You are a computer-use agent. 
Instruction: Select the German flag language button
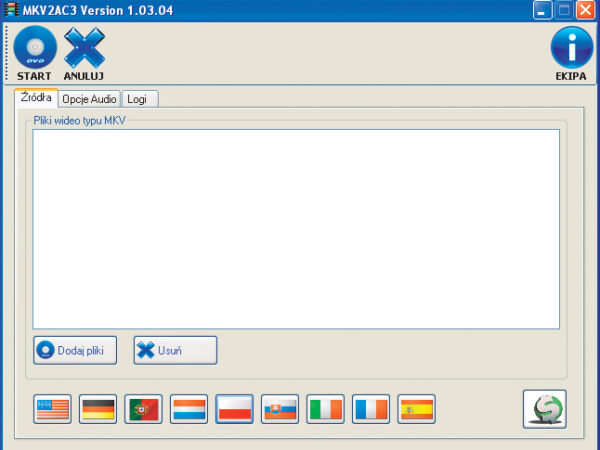tap(98, 409)
